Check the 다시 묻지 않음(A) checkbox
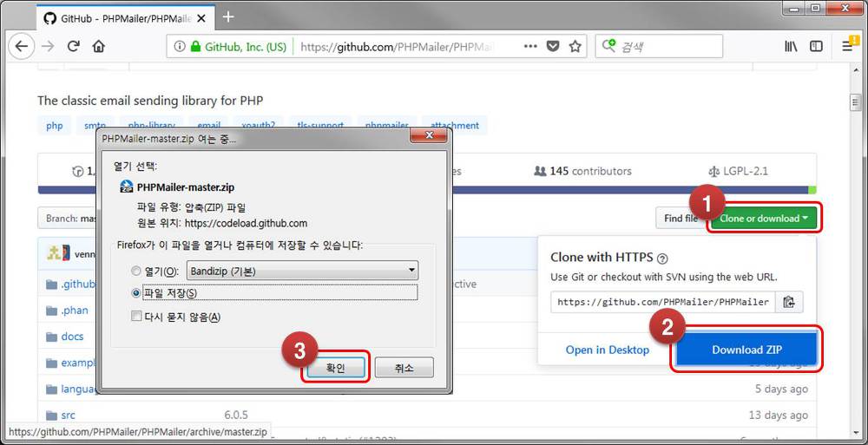This screenshot has width=868, height=445. coord(135,317)
